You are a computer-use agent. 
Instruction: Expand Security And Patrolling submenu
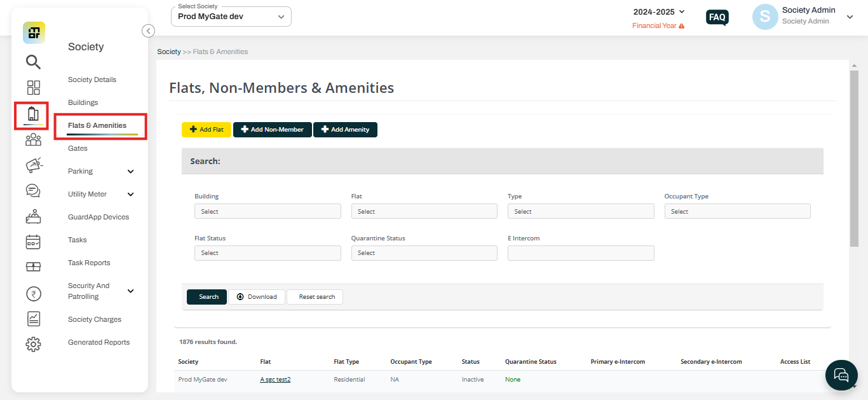click(131, 291)
